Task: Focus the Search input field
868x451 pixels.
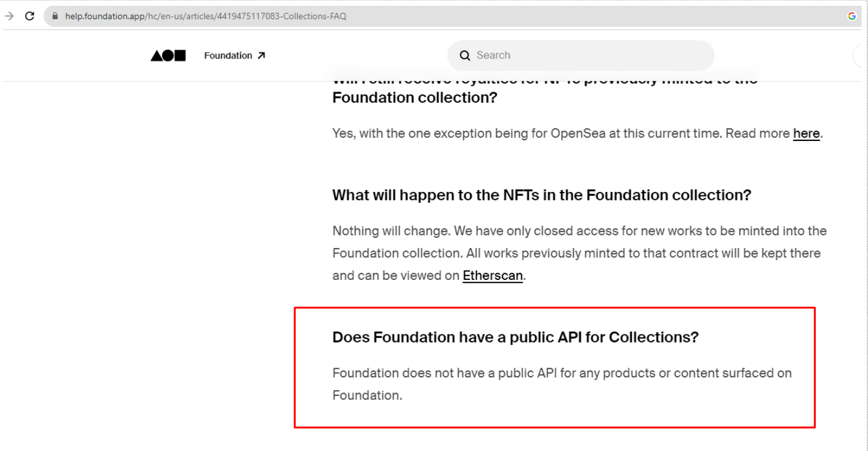Action: tap(581, 56)
